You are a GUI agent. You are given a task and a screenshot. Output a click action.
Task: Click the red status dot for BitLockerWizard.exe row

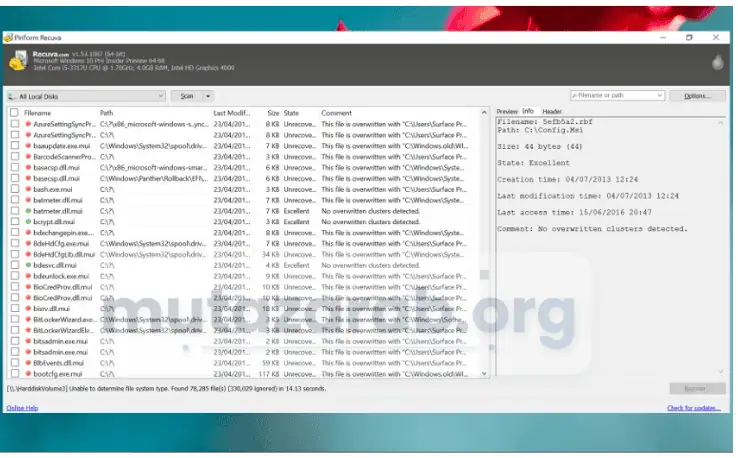click(x=28, y=319)
